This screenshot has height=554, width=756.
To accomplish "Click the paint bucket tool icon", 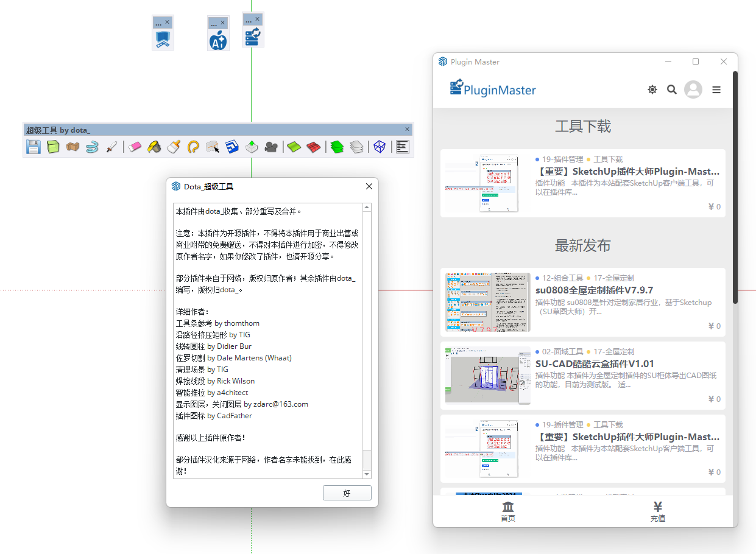I will tap(154, 147).
